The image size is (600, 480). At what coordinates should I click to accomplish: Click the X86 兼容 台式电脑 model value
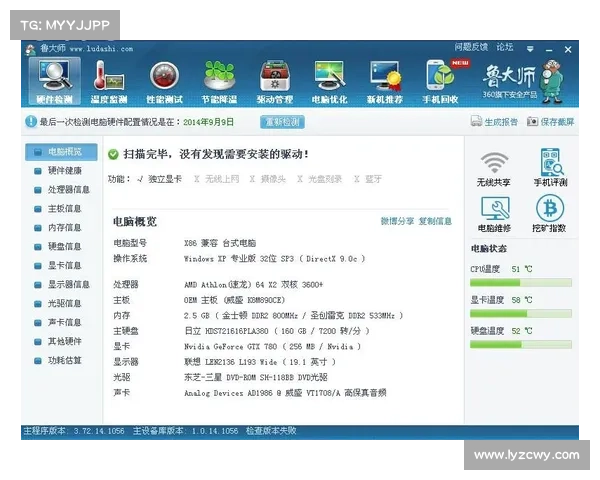(220, 243)
